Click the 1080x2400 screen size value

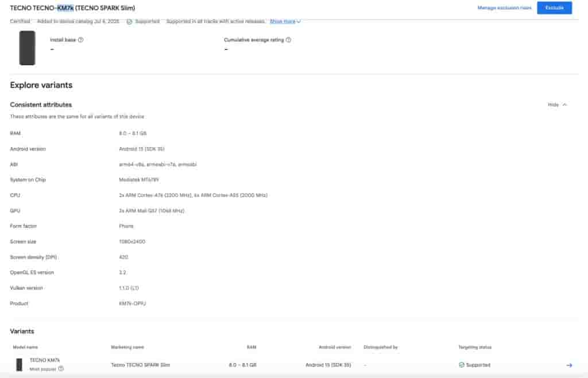(x=132, y=242)
